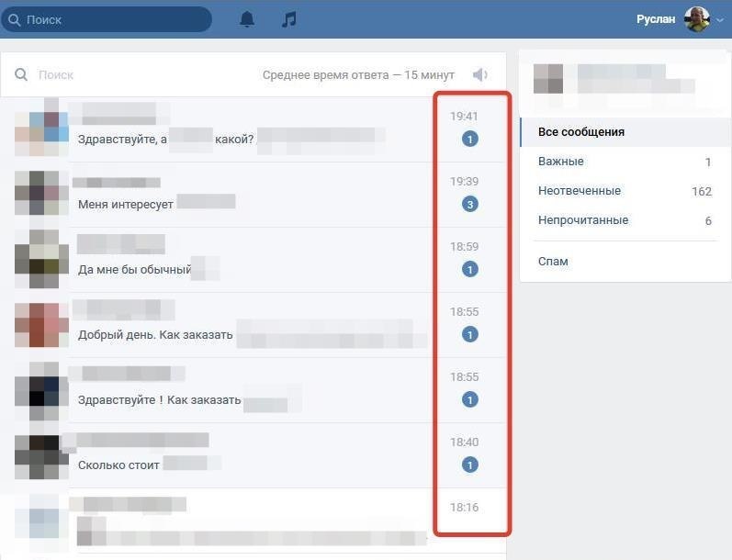
Task: Open the Спам folder
Action: pyautogui.click(x=625, y=262)
